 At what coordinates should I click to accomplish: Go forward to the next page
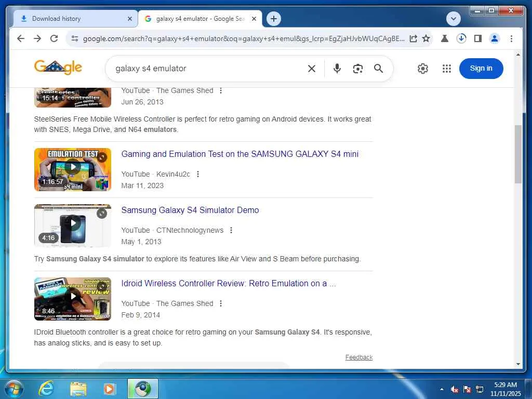[x=37, y=38]
